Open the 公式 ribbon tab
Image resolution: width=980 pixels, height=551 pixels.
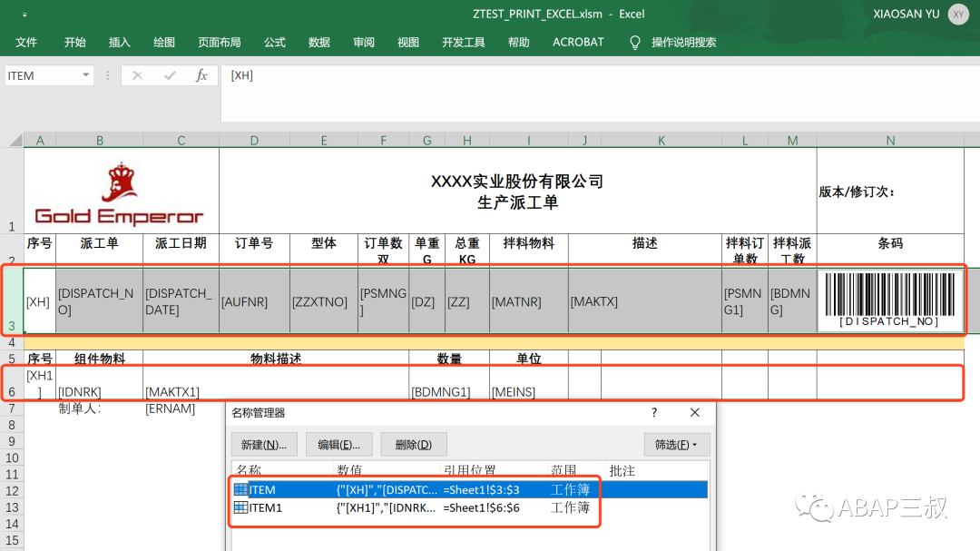pyautogui.click(x=274, y=43)
